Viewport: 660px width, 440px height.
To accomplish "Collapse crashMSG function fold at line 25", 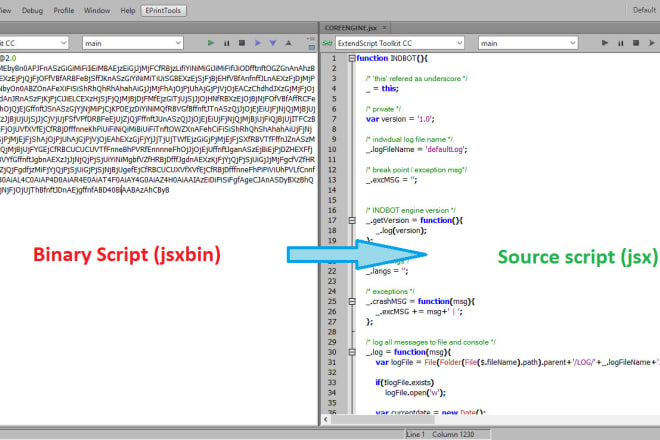I will [x=352, y=301].
